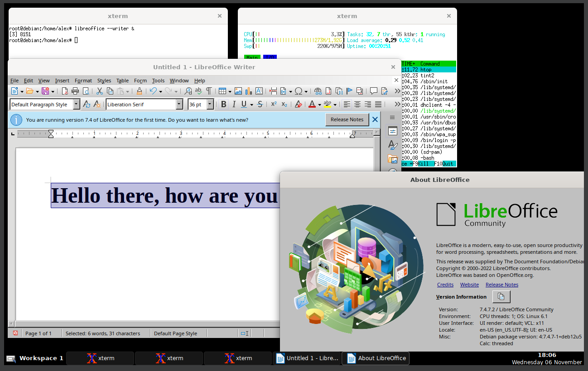This screenshot has width=588, height=371.
Task: Open the Format menu
Action: pos(83,81)
